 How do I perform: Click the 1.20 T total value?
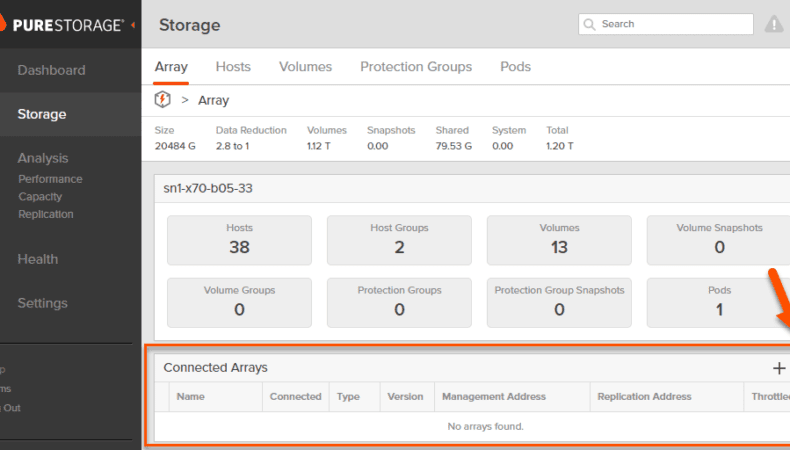[560, 146]
